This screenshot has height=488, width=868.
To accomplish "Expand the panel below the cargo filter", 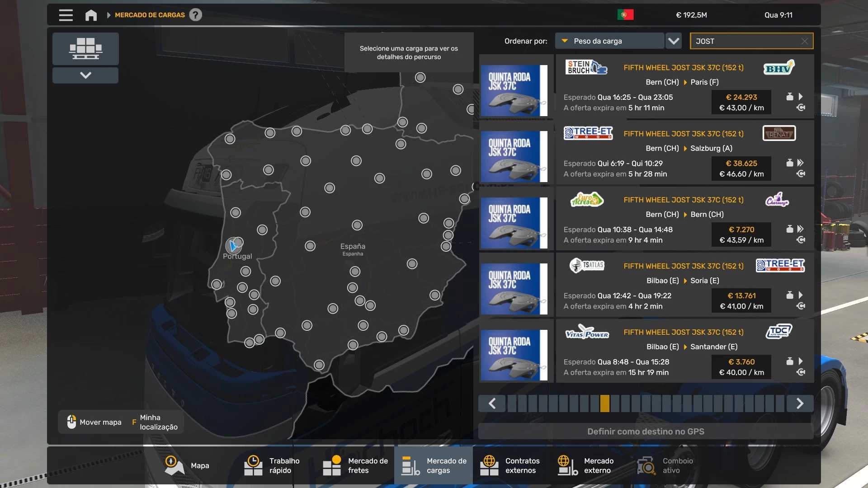I will click(85, 75).
